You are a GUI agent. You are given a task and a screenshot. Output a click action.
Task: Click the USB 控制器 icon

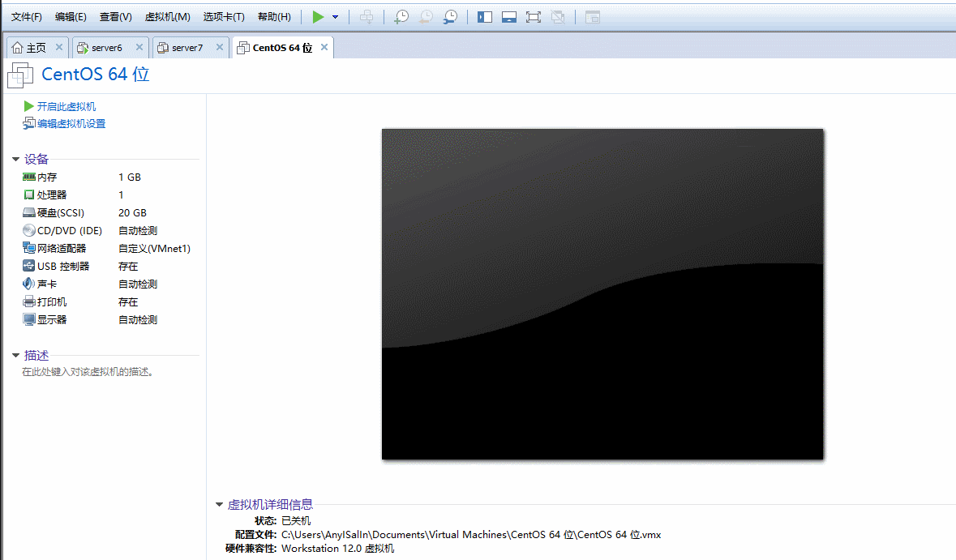pos(28,266)
